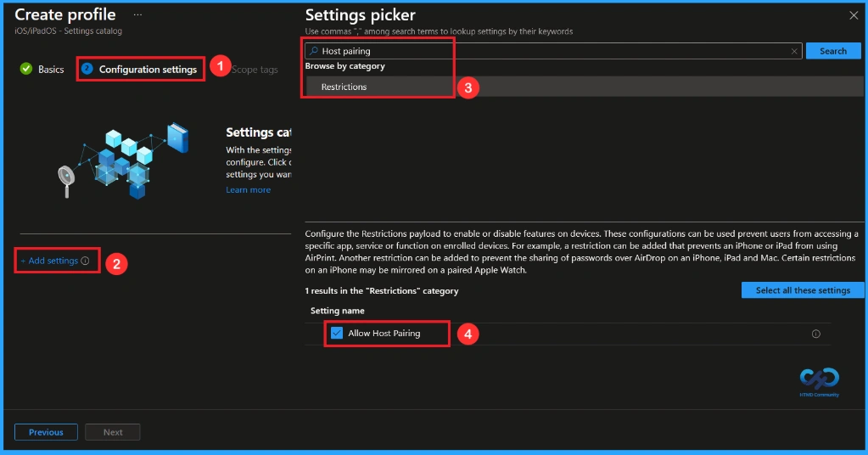Screen dimensions: 868x455
Task: Click the Setting name column header
Action: point(337,311)
